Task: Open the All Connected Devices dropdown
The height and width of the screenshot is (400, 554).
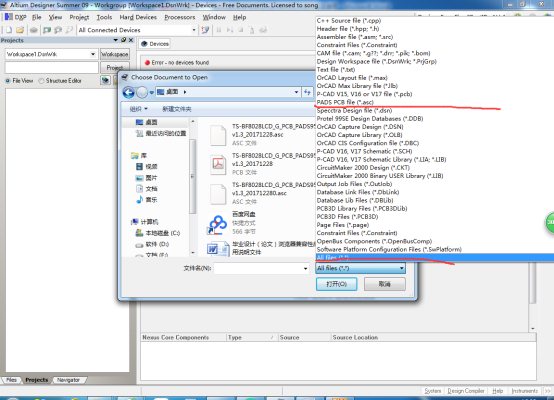Action: click(x=194, y=30)
